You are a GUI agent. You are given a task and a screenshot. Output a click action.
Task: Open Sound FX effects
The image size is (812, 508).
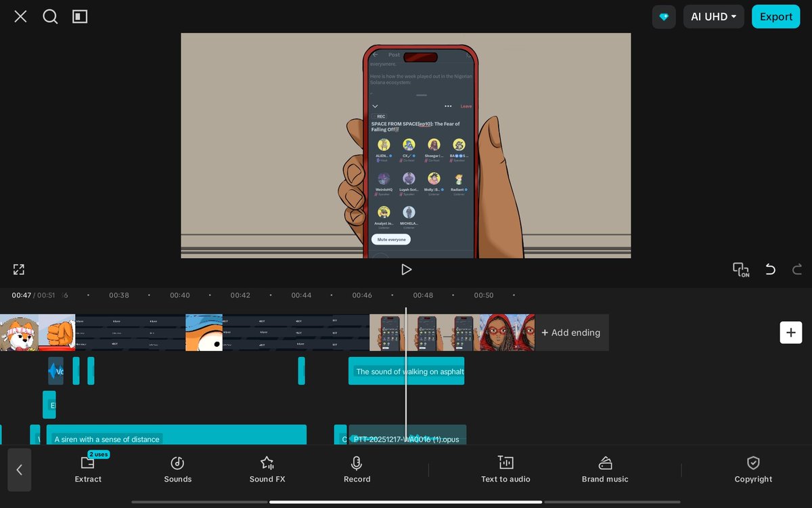(267, 469)
